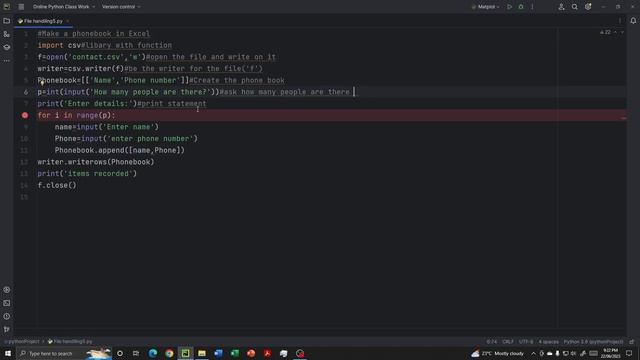Click the Type here to search box
640x360 pixels.
pos(64,353)
